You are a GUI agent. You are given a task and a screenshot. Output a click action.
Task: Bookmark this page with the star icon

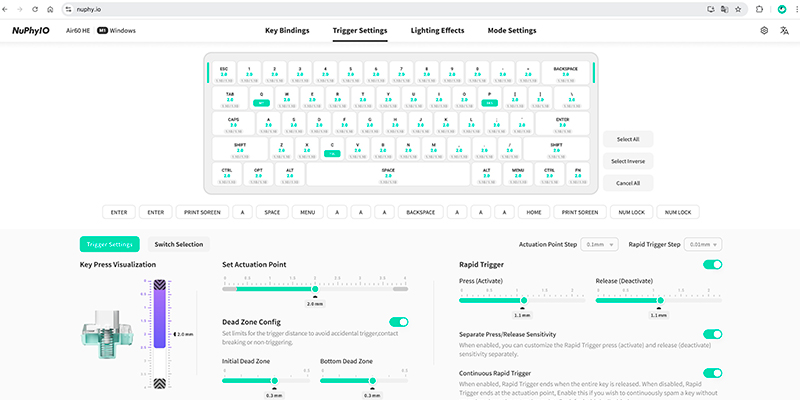tap(738, 9)
